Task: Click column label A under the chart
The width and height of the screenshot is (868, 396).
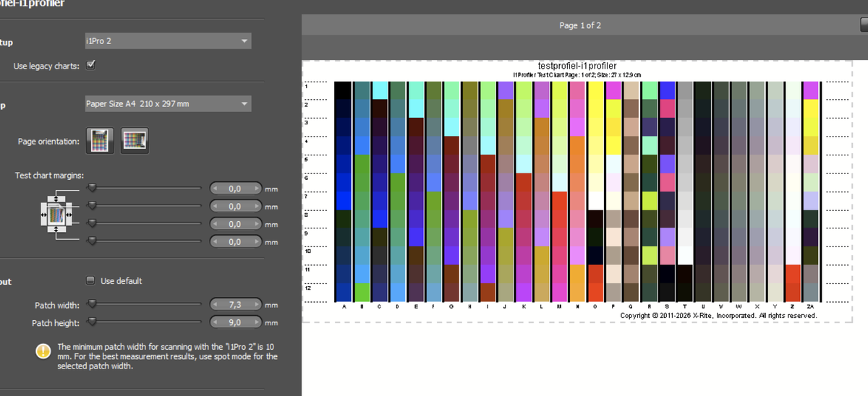Action: [x=343, y=306]
